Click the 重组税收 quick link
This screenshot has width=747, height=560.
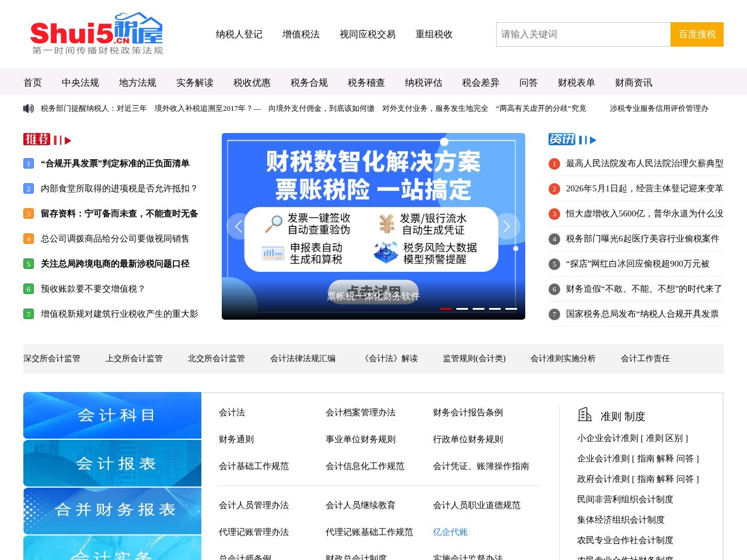[x=434, y=34]
